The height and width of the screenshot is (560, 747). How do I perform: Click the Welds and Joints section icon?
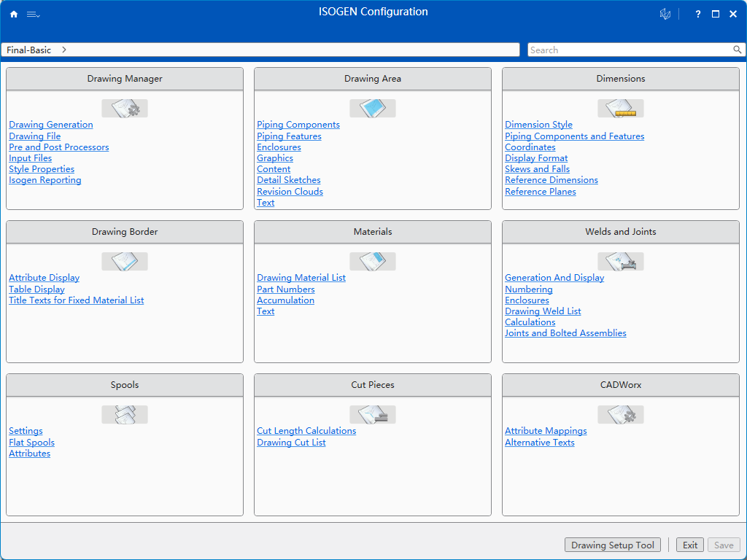tap(621, 262)
